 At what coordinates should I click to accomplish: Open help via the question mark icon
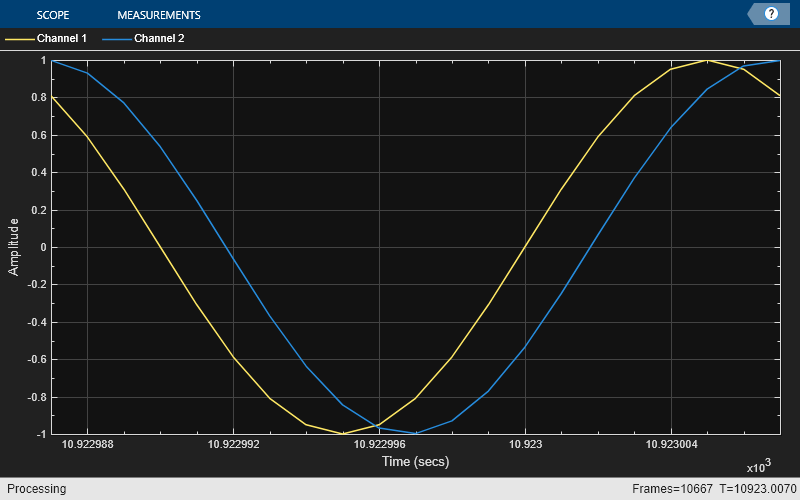[771, 14]
